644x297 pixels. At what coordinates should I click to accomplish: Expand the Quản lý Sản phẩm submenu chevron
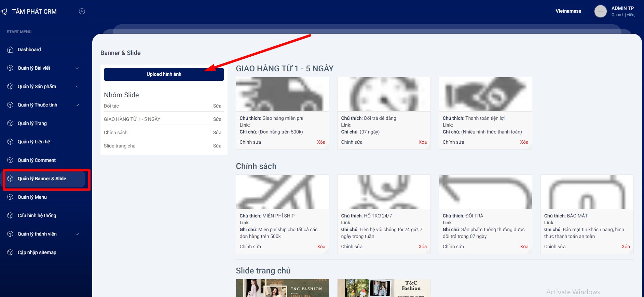coord(77,87)
